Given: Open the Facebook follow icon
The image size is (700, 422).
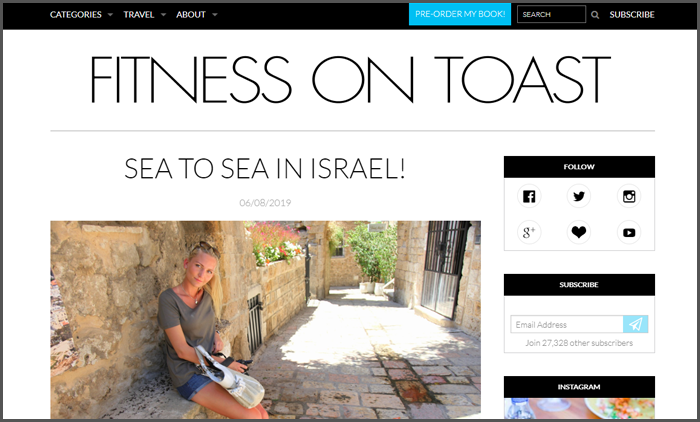Looking at the screenshot, I should pyautogui.click(x=529, y=196).
